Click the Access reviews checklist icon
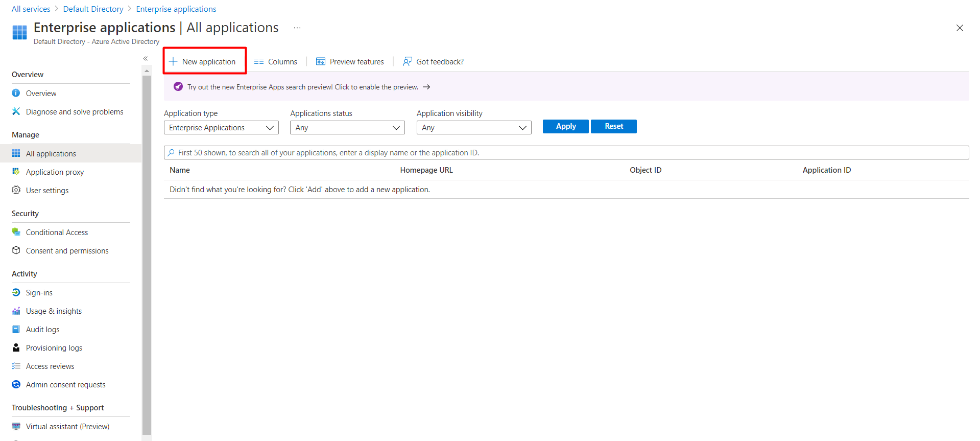The width and height of the screenshot is (980, 441). tap(16, 366)
